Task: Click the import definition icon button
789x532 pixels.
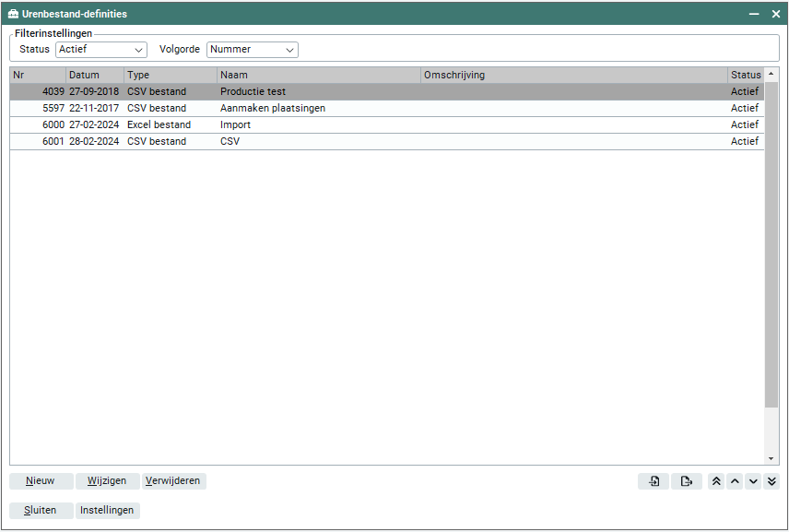Action: pyautogui.click(x=654, y=481)
